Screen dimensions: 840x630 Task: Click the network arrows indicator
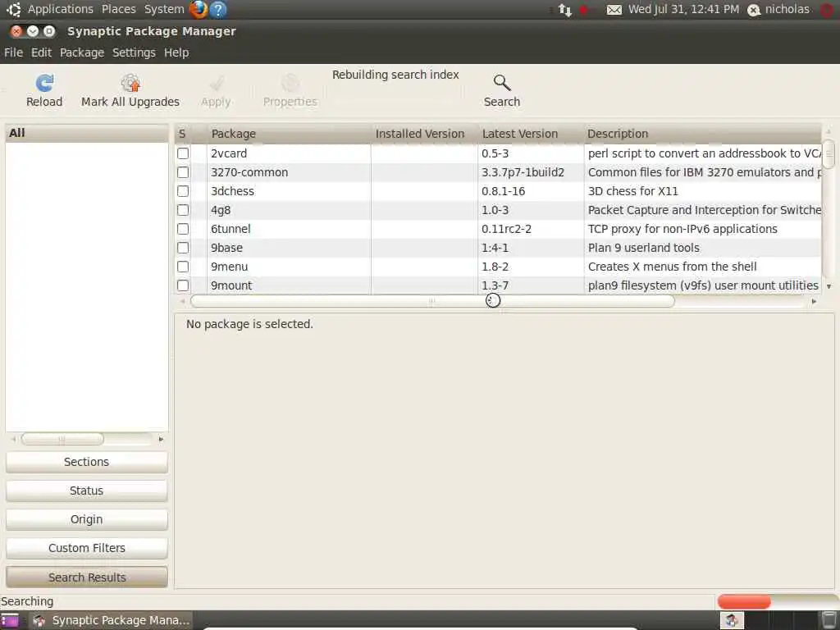click(564, 10)
